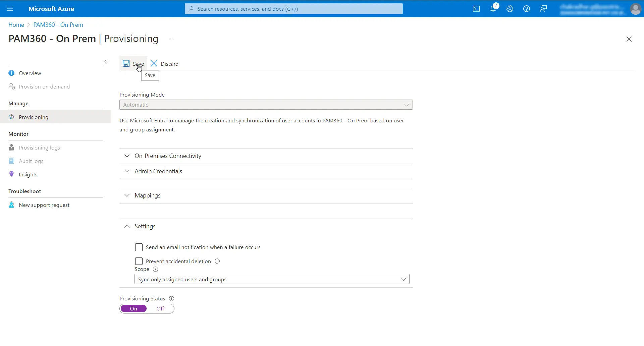644x346 pixels.
Task: Open the Cloud Shell icon
Action: coord(476,9)
